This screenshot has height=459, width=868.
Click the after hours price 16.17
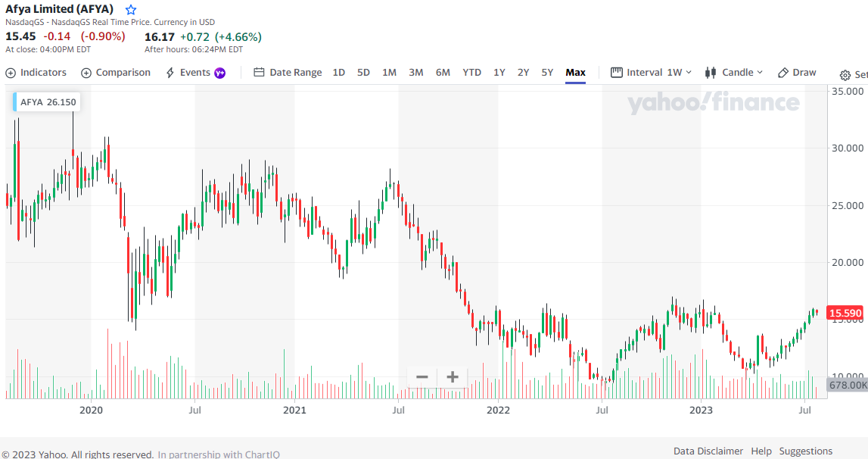[160, 37]
